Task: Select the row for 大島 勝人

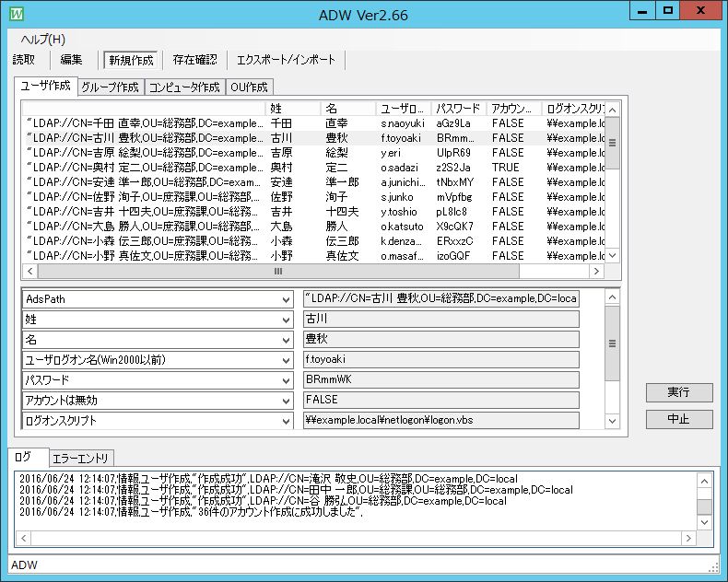Action: pos(314,227)
